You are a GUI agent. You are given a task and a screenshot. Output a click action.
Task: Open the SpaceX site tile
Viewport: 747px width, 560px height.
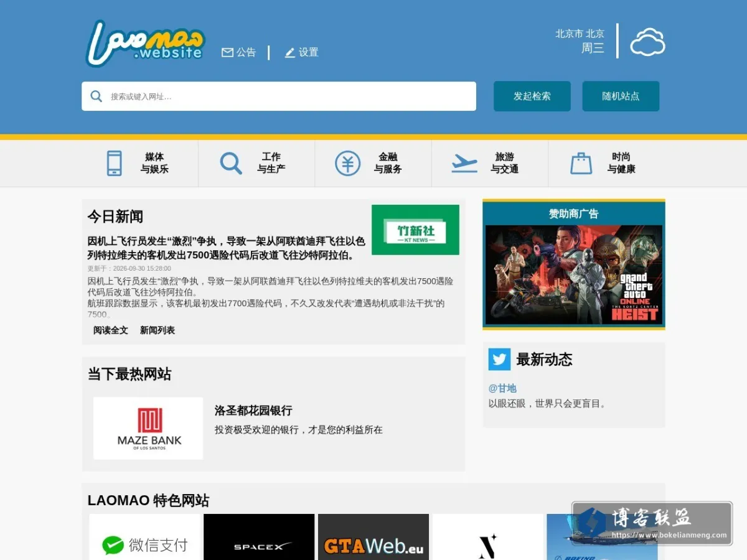pos(259,537)
